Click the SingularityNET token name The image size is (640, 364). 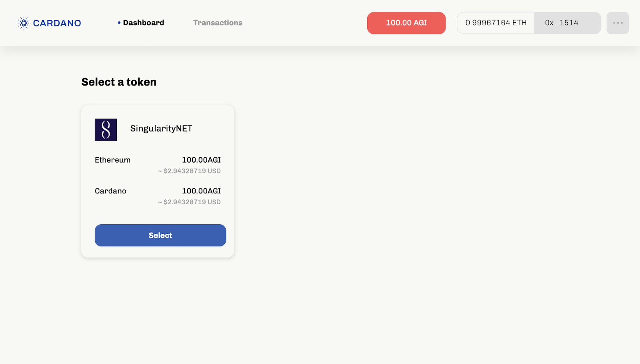[x=161, y=128]
